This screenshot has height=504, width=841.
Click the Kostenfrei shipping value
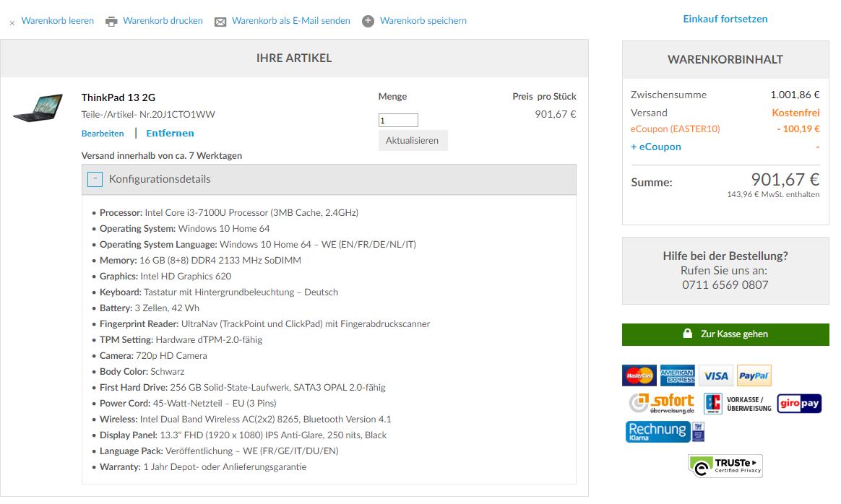tap(795, 113)
